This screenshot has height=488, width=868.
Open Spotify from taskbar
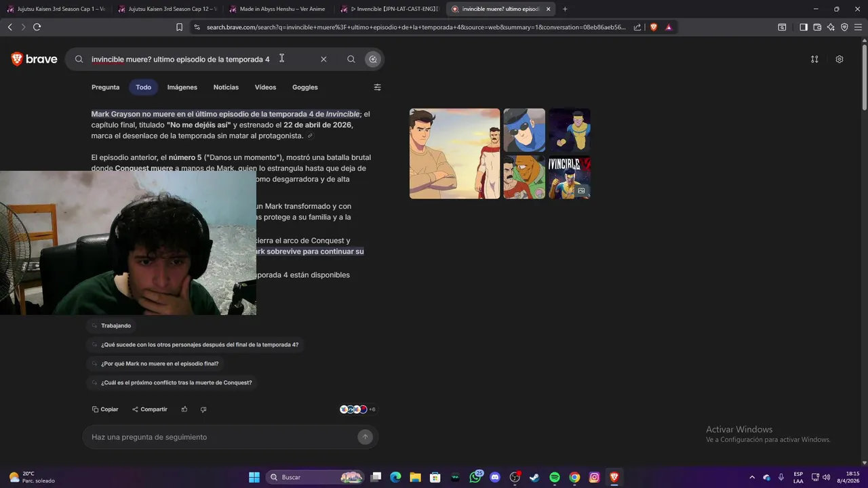[555, 477]
